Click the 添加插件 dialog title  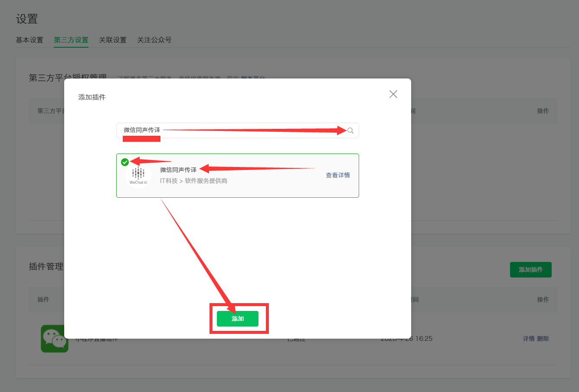(92, 97)
